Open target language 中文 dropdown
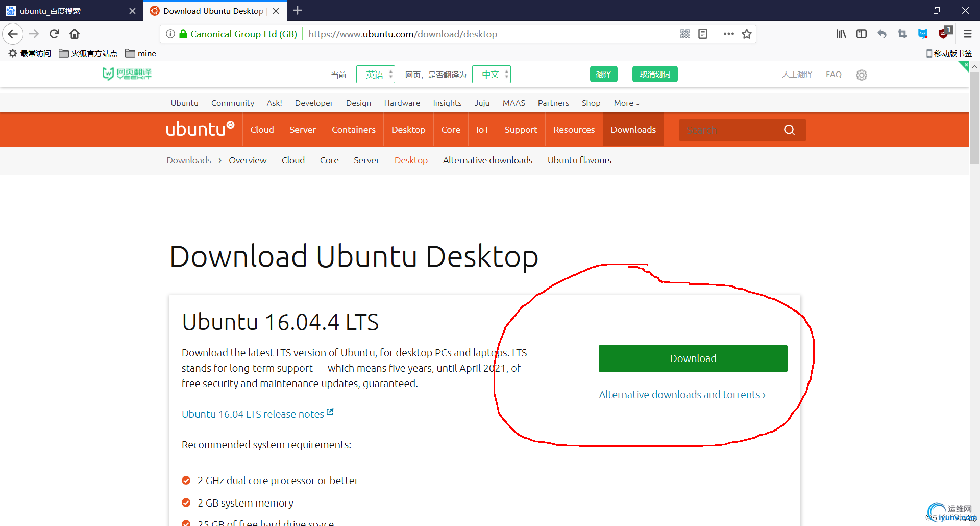The image size is (980, 526). click(492, 75)
